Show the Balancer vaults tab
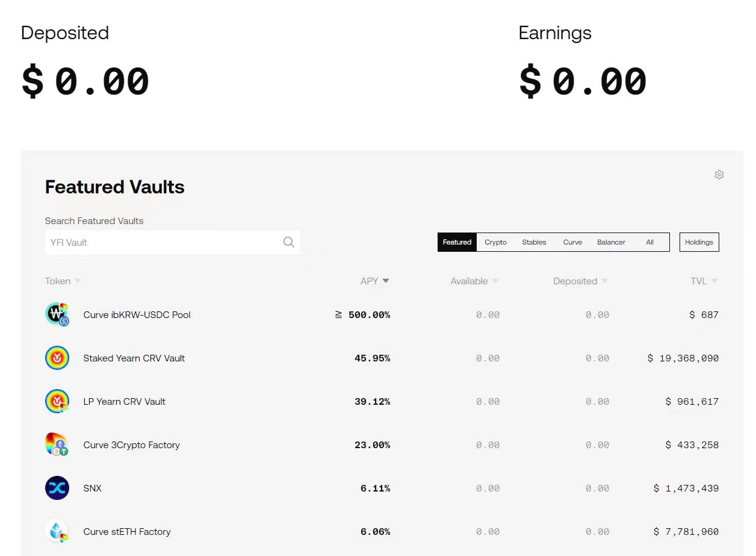Viewport: 756px width, 556px height. (x=611, y=242)
